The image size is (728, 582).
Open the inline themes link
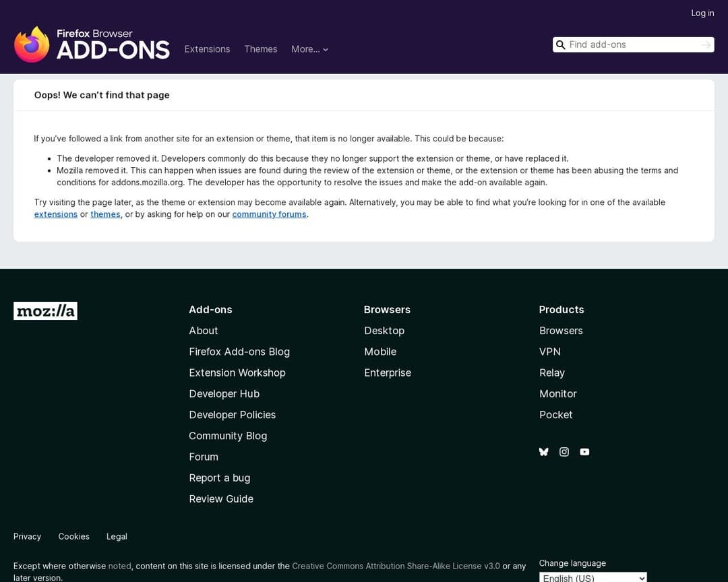[105, 214]
